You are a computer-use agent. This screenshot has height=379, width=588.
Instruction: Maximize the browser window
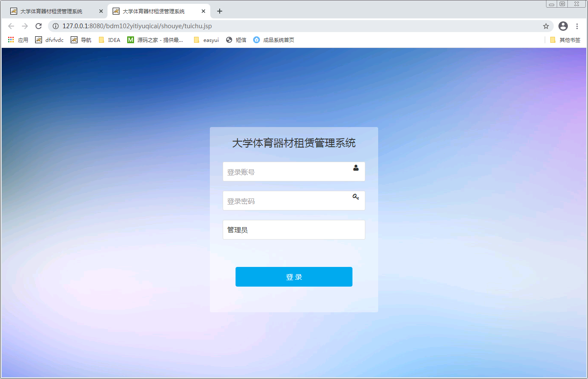(562, 4)
